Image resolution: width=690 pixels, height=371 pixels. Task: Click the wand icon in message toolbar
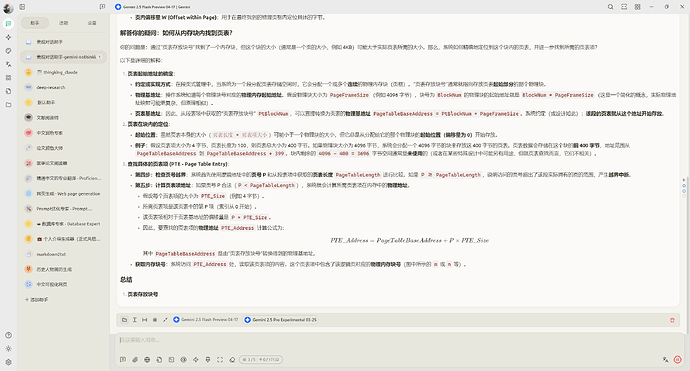[165, 320]
